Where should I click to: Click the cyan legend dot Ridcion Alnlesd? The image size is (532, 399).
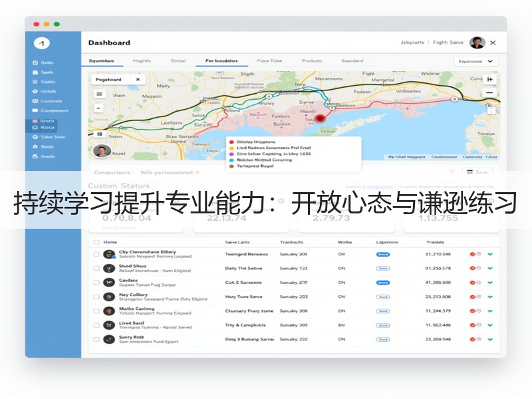231,160
